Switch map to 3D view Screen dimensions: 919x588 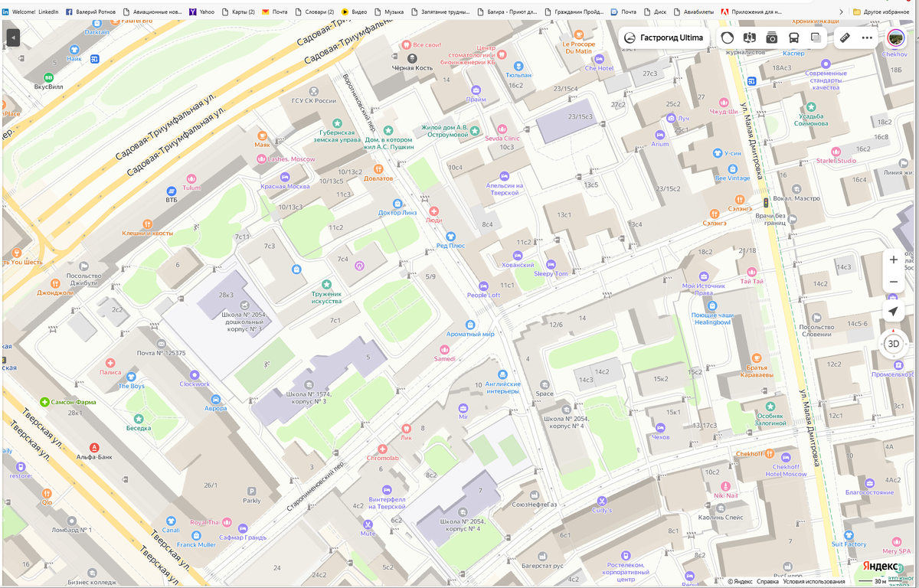point(893,344)
